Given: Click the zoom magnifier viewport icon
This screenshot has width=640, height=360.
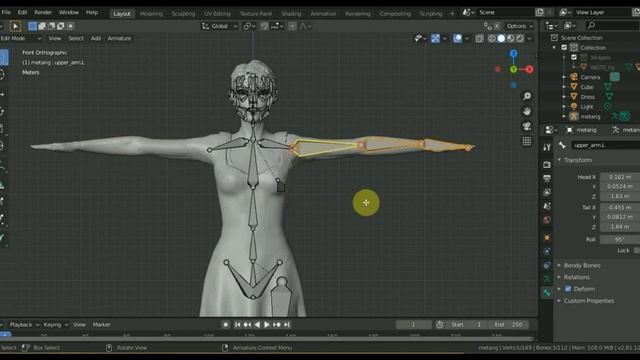Looking at the screenshot, I should tap(527, 96).
